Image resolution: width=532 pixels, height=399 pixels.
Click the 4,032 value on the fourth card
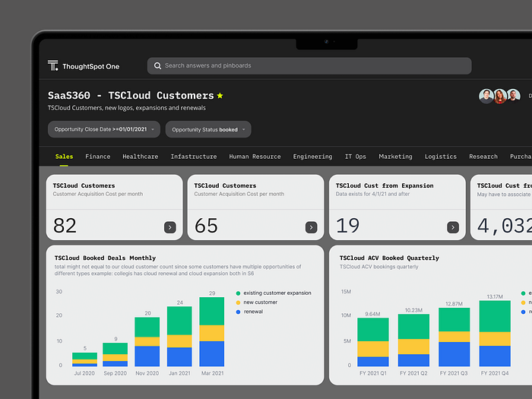[505, 226]
